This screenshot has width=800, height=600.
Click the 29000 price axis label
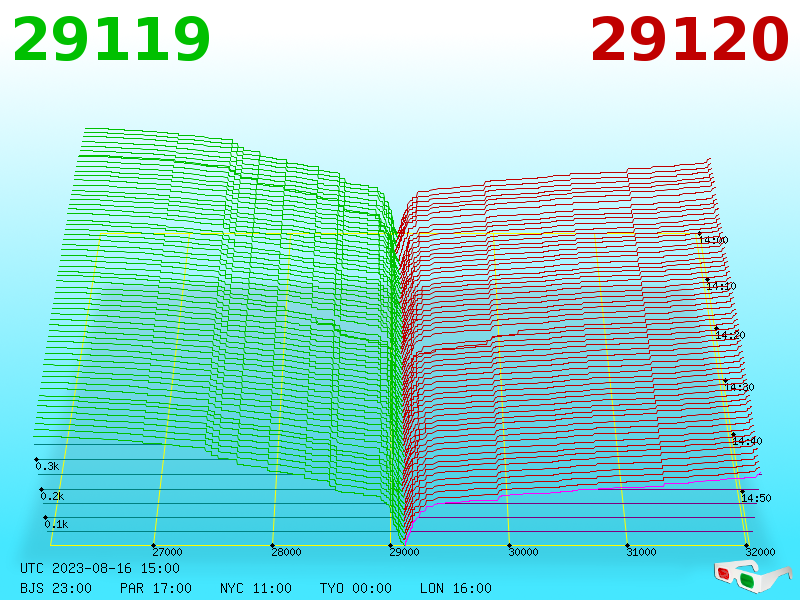tap(405, 552)
